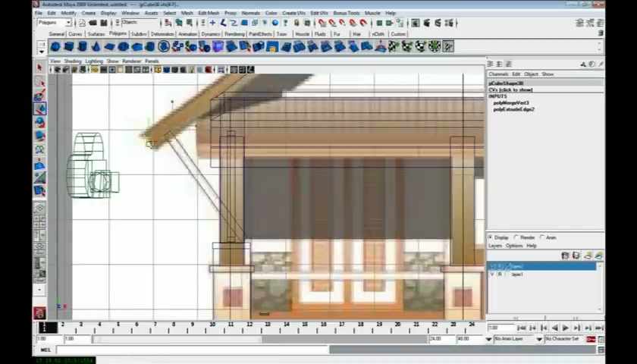
Task: Expand the polyExtrudeEdge2 input node
Action: 513,109
